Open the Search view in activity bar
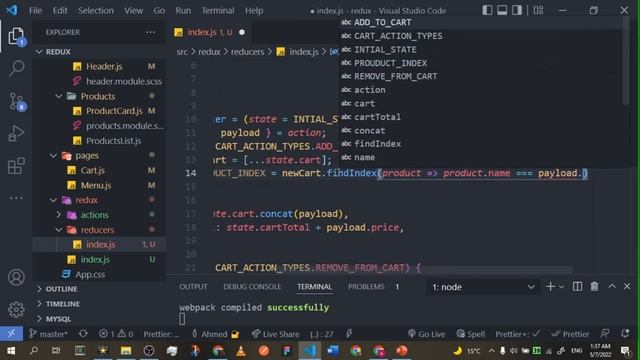Image resolution: width=640 pixels, height=360 pixels. tap(16, 68)
